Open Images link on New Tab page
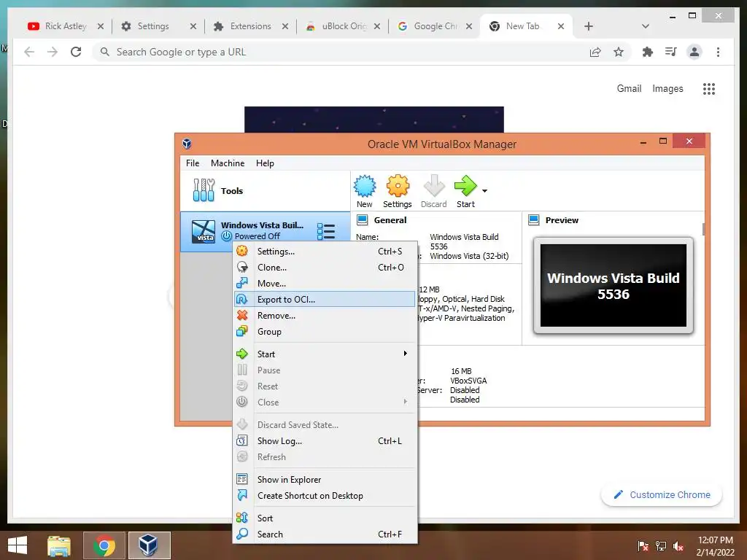Image resolution: width=747 pixels, height=560 pixels. point(667,88)
